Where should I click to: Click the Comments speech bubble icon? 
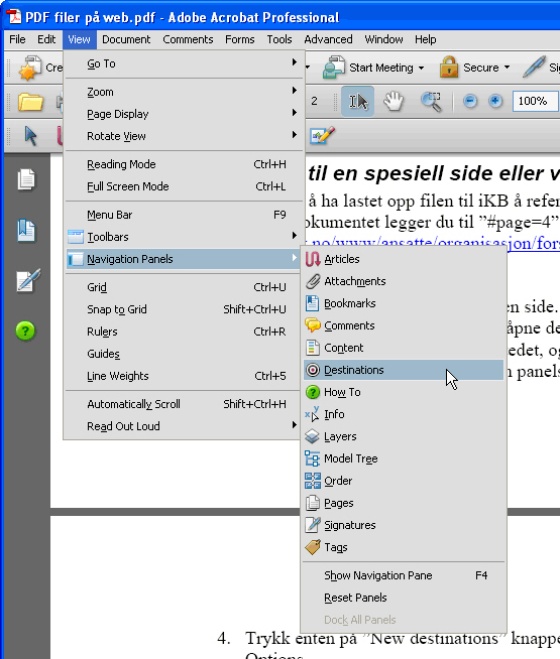pos(312,326)
